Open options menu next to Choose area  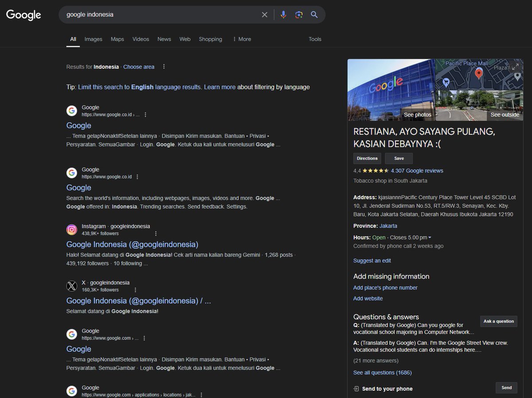(164, 67)
